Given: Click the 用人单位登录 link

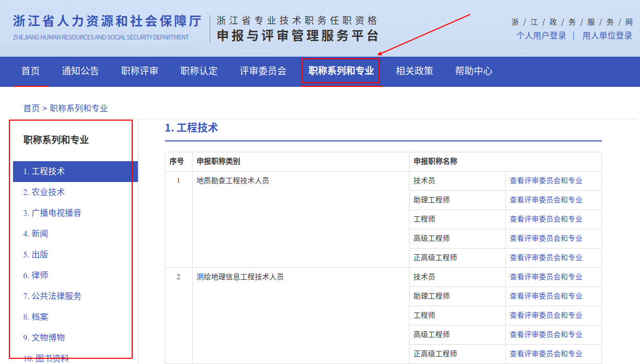Looking at the screenshot, I should (x=607, y=35).
